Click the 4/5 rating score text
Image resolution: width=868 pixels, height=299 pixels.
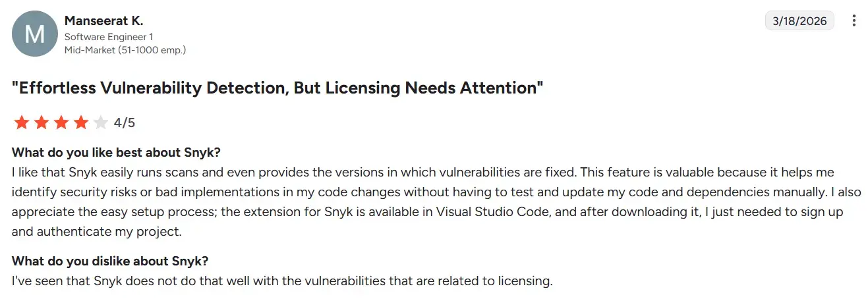[125, 123]
